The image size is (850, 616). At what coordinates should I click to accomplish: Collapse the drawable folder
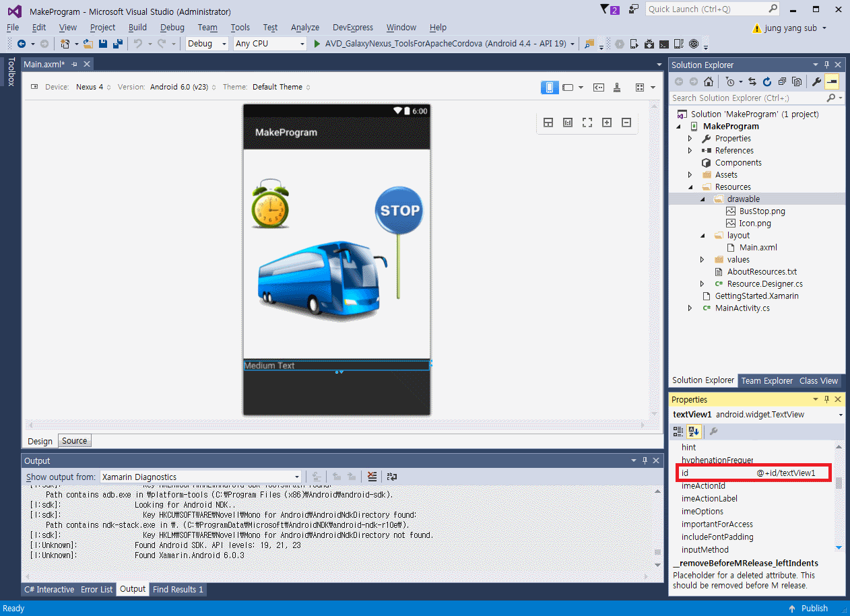pyautogui.click(x=702, y=199)
